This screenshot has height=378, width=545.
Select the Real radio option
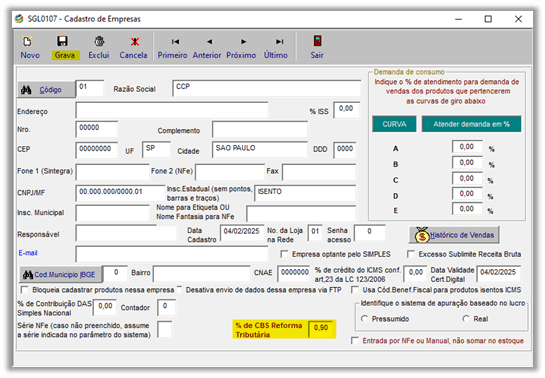click(x=466, y=319)
